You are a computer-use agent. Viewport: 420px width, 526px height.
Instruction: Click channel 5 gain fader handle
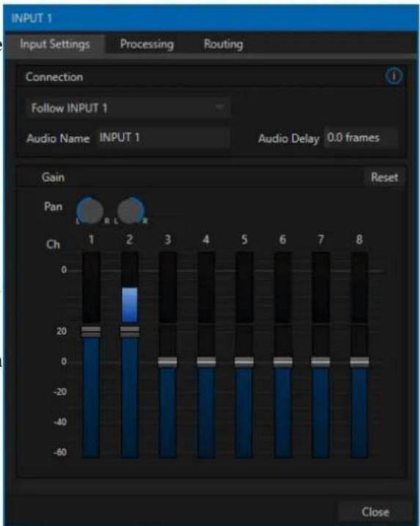pos(244,362)
